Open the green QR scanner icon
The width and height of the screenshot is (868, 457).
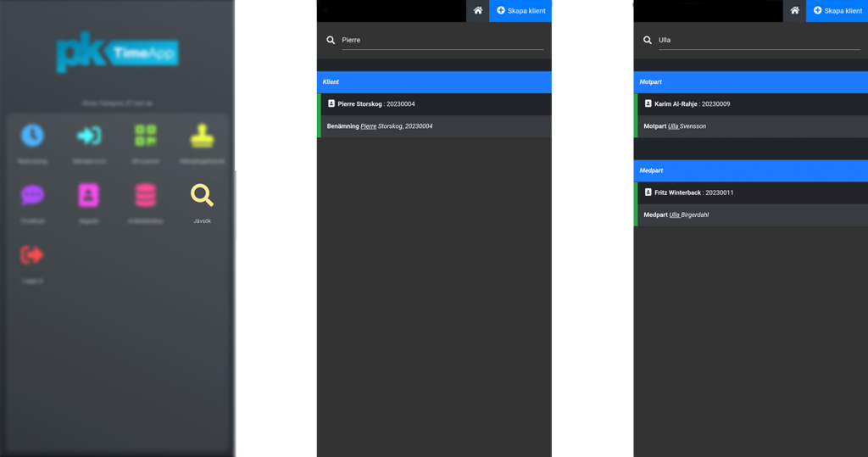coord(146,136)
